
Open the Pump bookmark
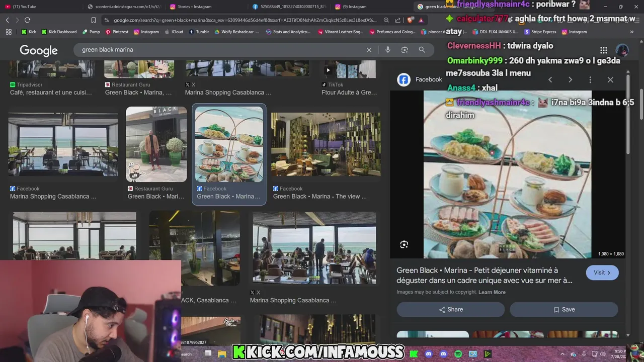click(x=91, y=32)
